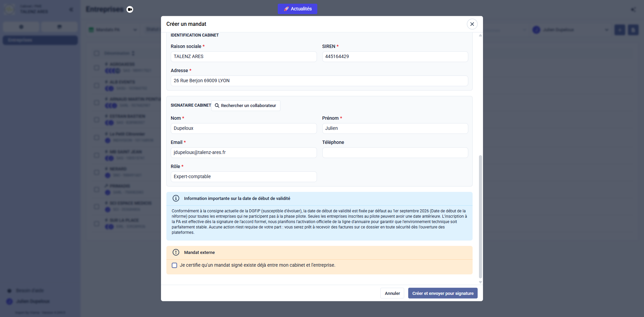
Task: Click the magnifier icon in Rechercher un collaborateur
Action: (217, 106)
